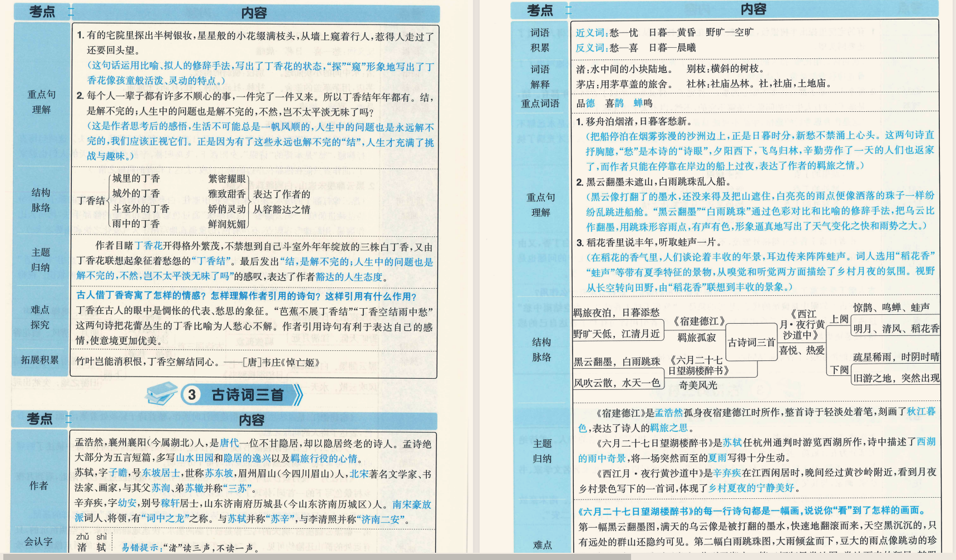Click the blue phrase 济南二安
This screenshot has width=956, height=560.
pyautogui.click(x=382, y=519)
